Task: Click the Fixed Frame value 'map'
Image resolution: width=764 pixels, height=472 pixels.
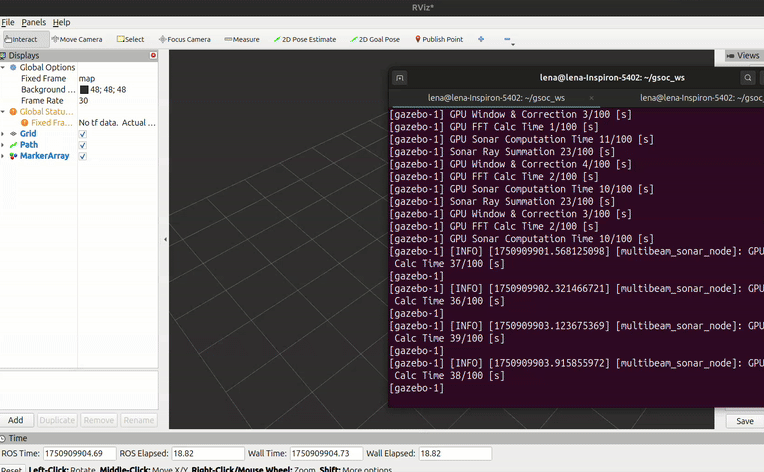Action: pos(87,78)
